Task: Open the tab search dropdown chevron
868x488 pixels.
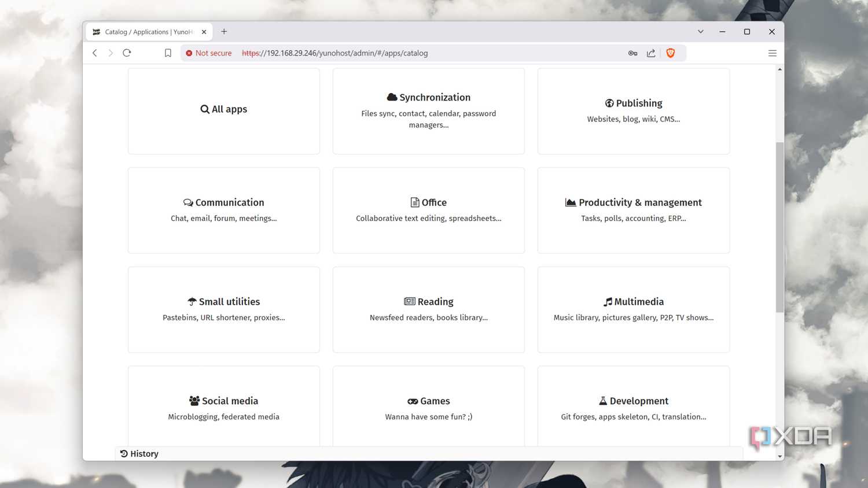Action: pos(701,32)
